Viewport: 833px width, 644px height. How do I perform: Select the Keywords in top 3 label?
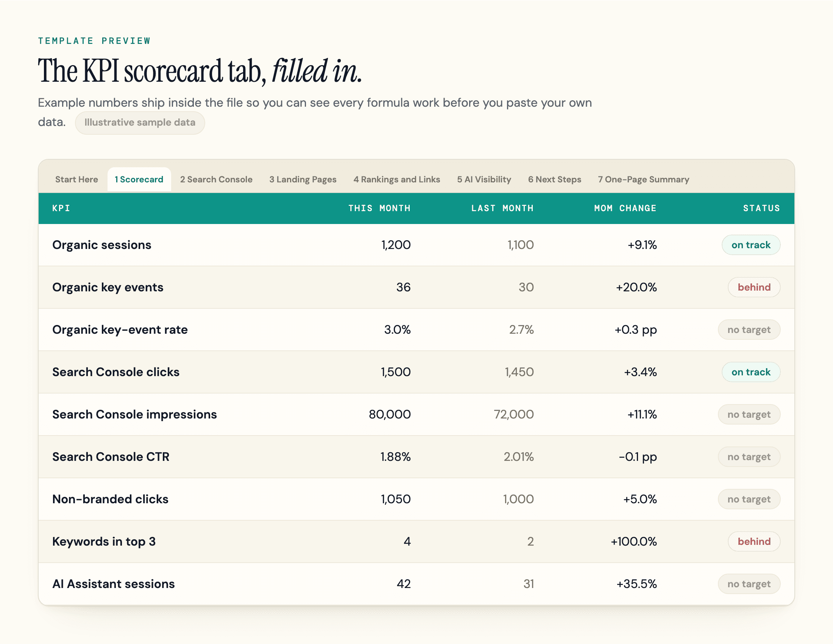coord(104,541)
